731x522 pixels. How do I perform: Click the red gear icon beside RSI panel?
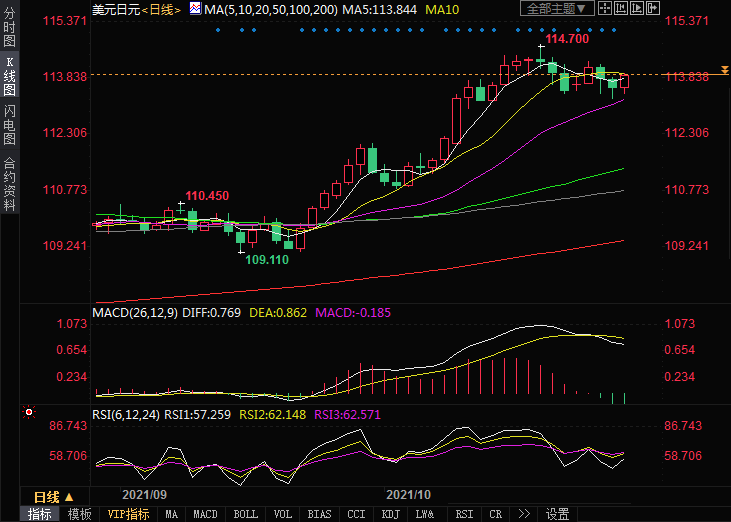coord(28,411)
